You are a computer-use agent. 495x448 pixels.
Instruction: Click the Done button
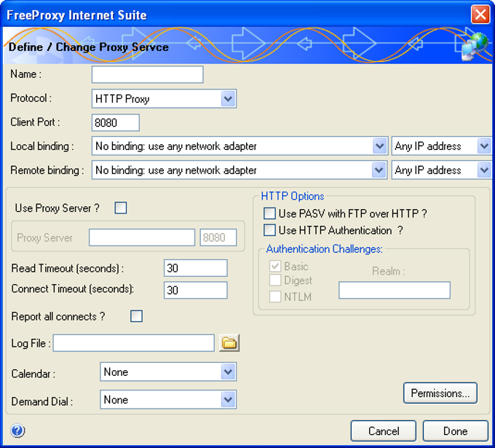[455, 431]
